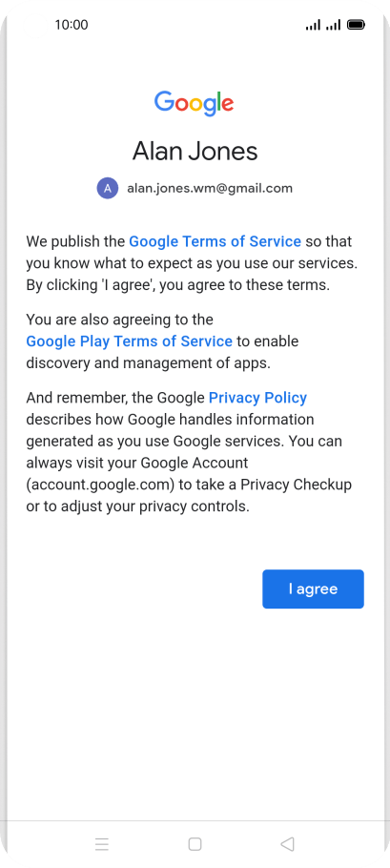Tap the 'You are also agreeing to the' line

(x=119, y=320)
